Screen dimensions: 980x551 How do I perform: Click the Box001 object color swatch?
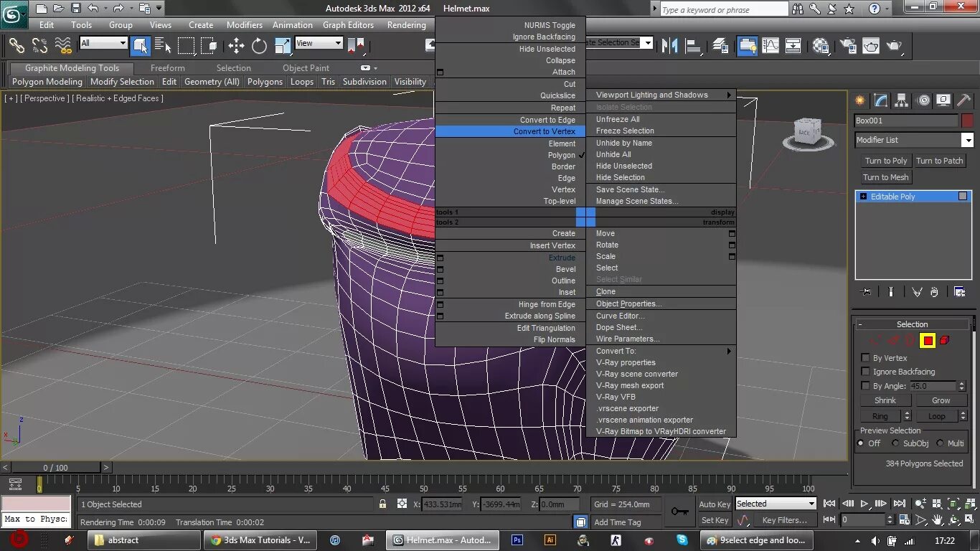click(967, 121)
